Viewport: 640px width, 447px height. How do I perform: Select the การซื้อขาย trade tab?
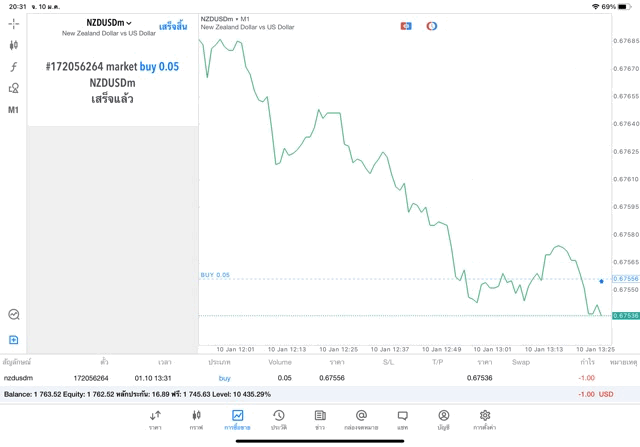tap(237, 420)
